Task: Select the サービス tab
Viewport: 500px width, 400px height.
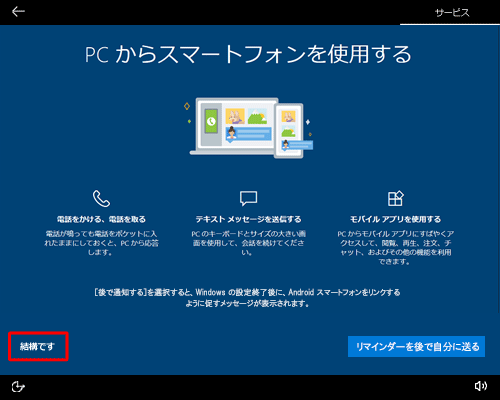Action: 452,13
